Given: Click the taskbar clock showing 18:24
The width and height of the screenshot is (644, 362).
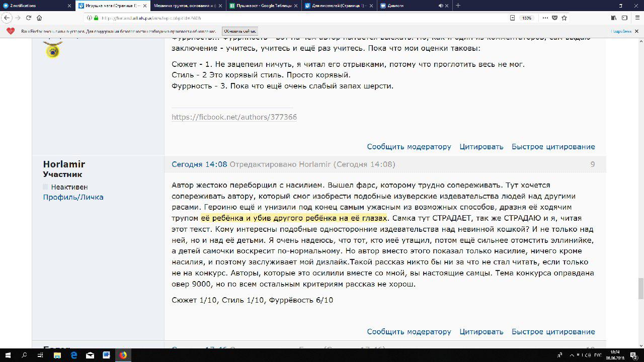Looking at the screenshot, I should click(x=615, y=355).
